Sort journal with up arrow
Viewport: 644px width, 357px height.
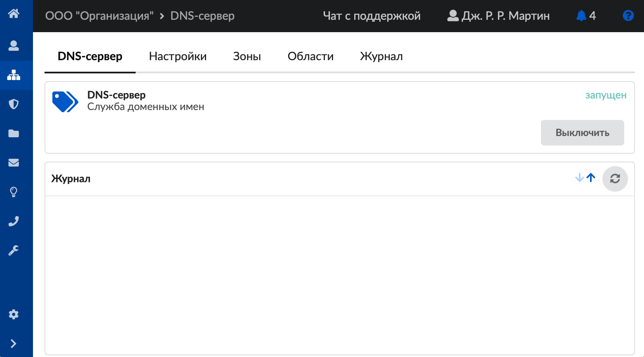coord(591,178)
